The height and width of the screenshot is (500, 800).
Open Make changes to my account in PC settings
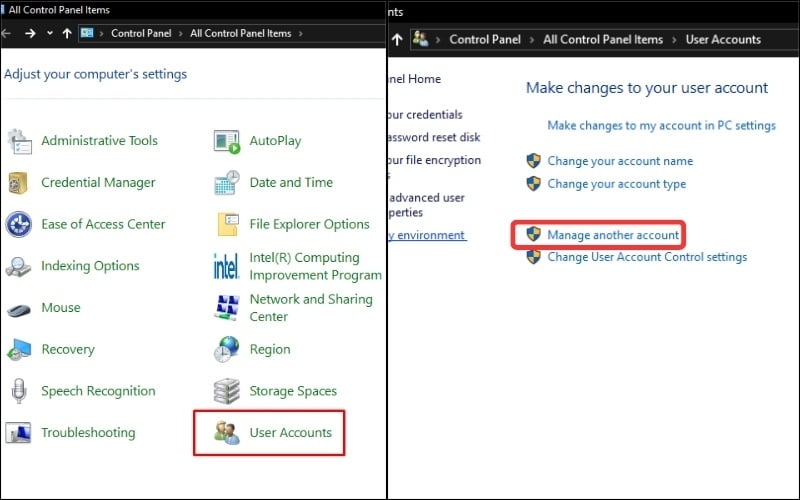(x=661, y=126)
